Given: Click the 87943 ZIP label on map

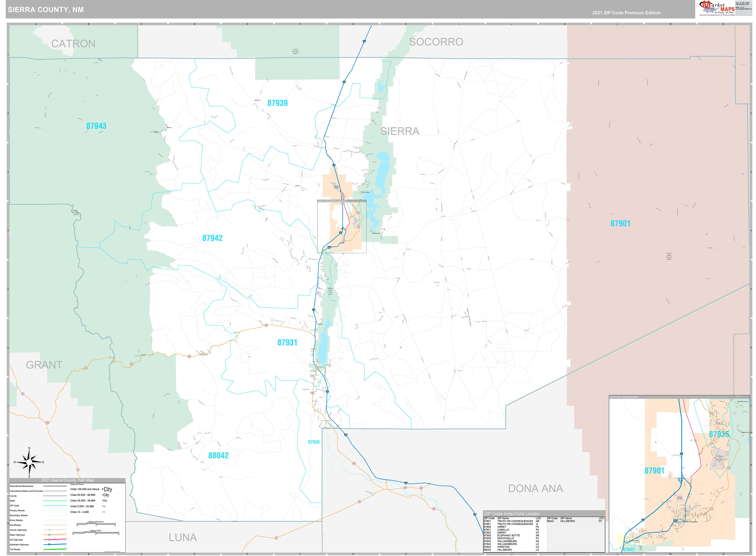Looking at the screenshot, I should [x=96, y=126].
